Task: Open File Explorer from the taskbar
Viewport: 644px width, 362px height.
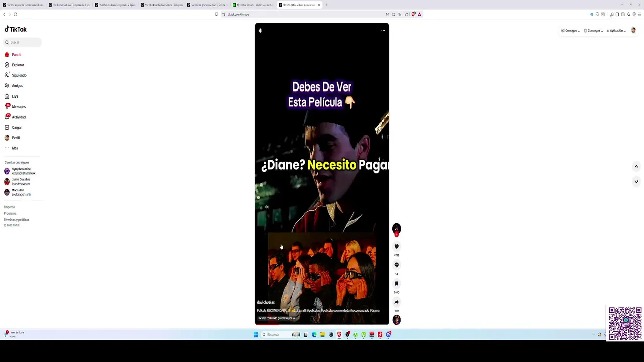Action: tap(323, 334)
